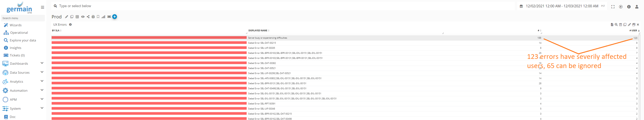Click the blue plus add button
644x120 pixels.
pyautogui.click(x=114, y=17)
